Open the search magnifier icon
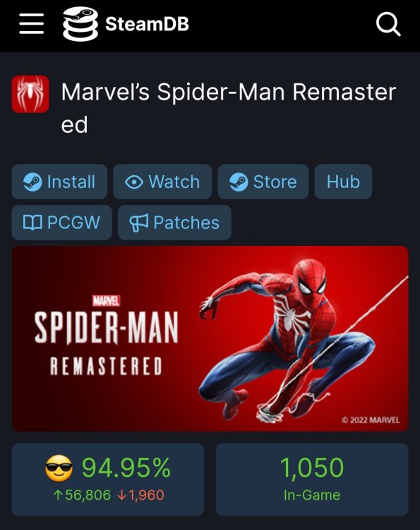This screenshot has height=530, width=420. (x=388, y=24)
